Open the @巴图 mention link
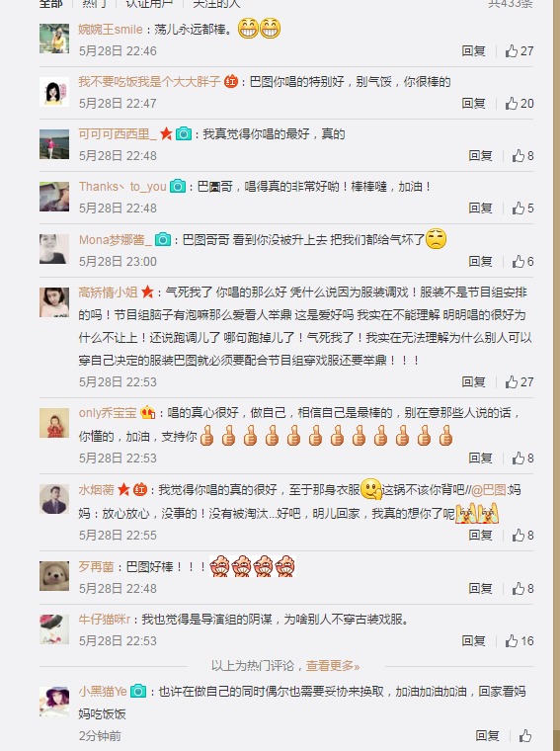 coord(489,490)
